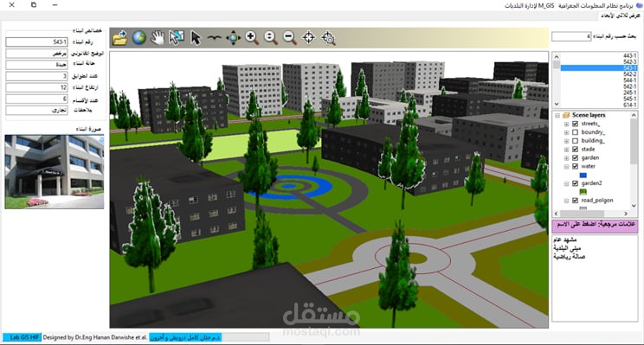Select the feature selection arrow tool
The width and height of the screenshot is (644, 345).
177,38
